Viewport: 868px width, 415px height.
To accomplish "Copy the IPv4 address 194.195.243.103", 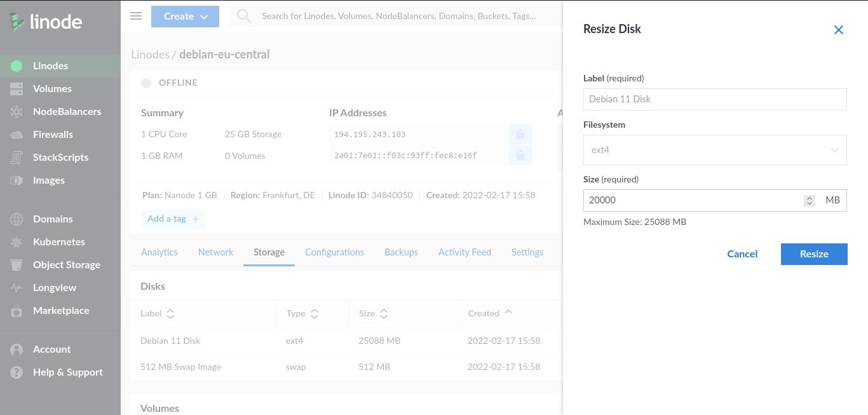I will [x=520, y=134].
